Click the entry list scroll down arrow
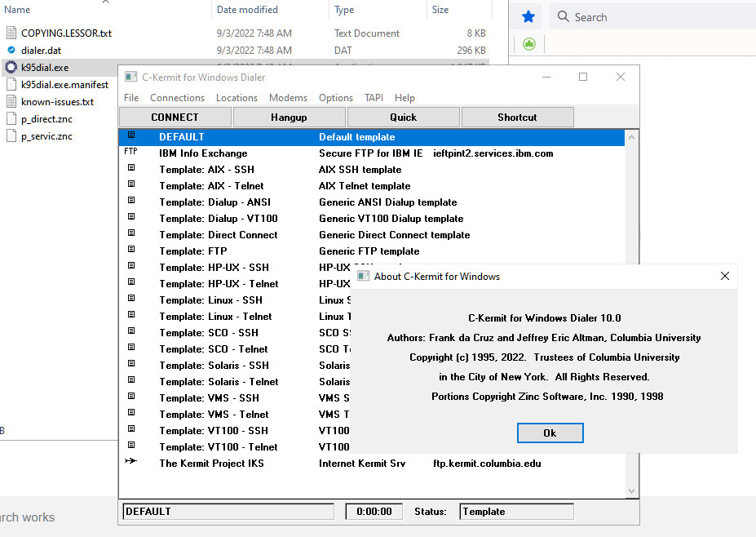The height and width of the screenshot is (537, 756). [x=631, y=491]
